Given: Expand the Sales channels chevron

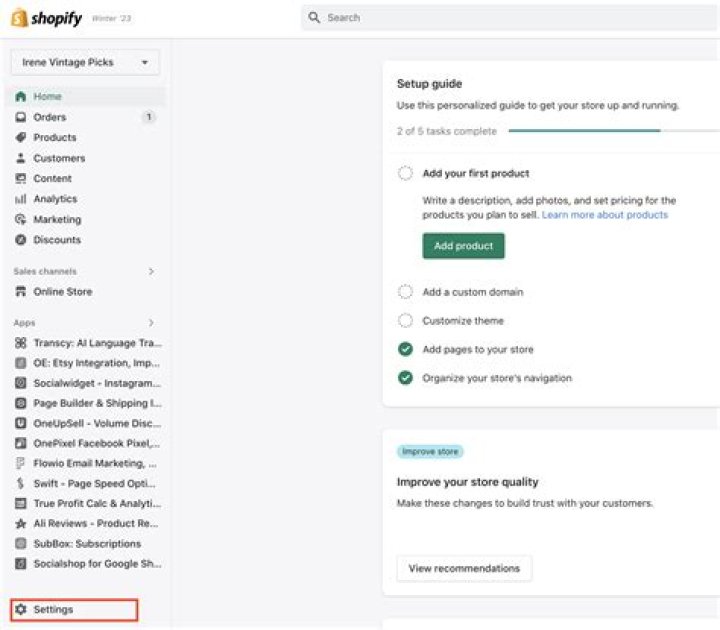Looking at the screenshot, I should (151, 271).
